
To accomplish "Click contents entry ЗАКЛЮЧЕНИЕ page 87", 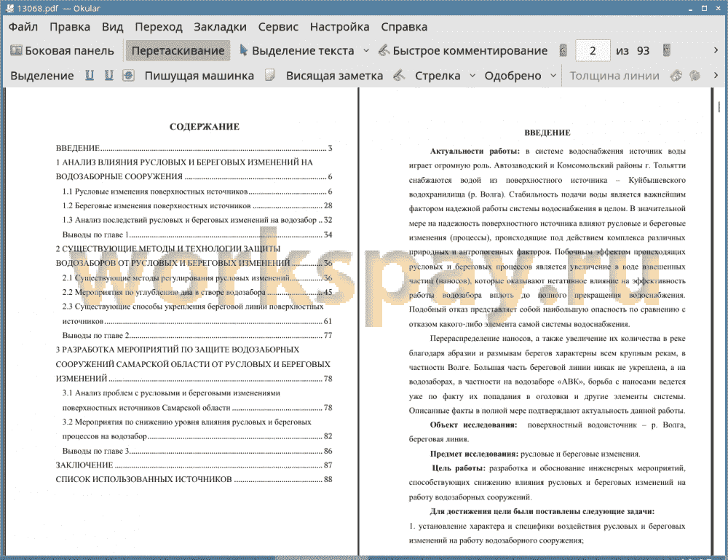I will click(194, 465).
